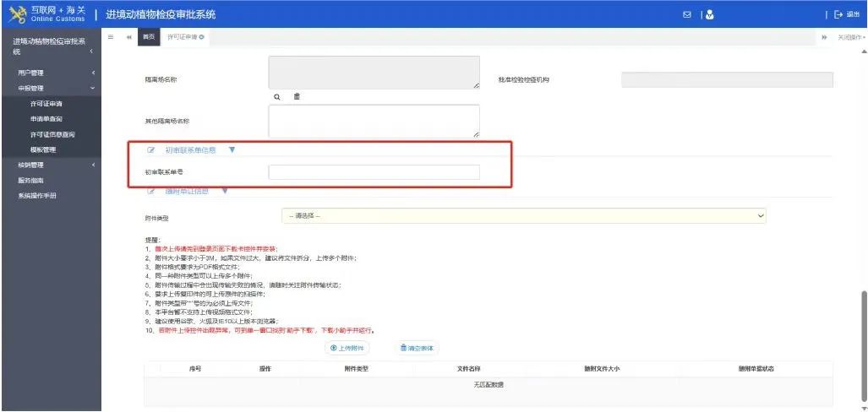
Task: Open 申请单查询 in the sidebar
Action: point(46,119)
